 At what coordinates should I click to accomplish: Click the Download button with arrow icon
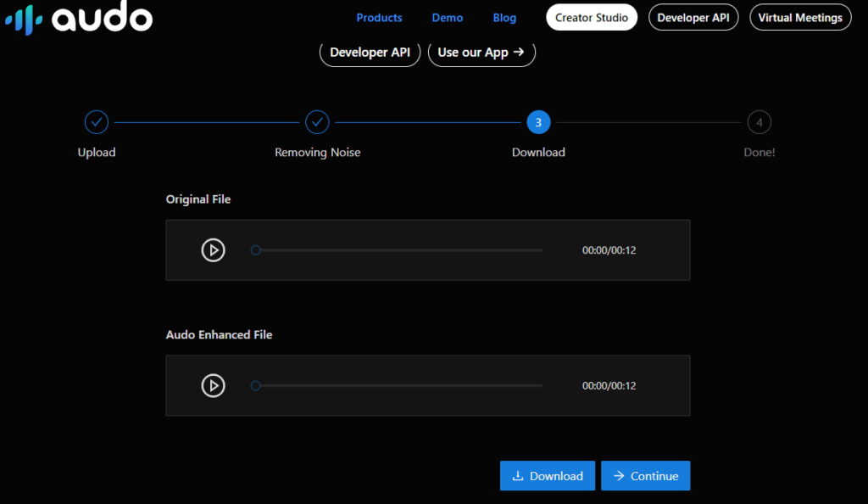[548, 476]
